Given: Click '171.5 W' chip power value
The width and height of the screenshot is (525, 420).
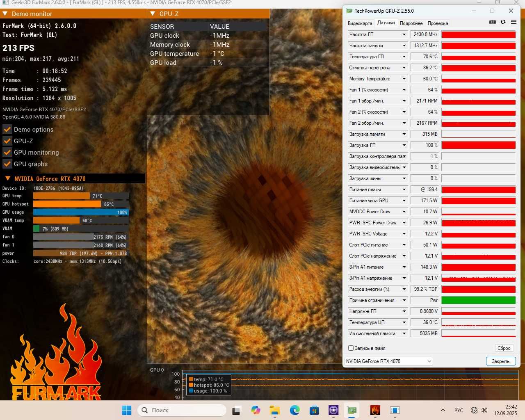Looking at the screenshot, I should [x=425, y=201].
